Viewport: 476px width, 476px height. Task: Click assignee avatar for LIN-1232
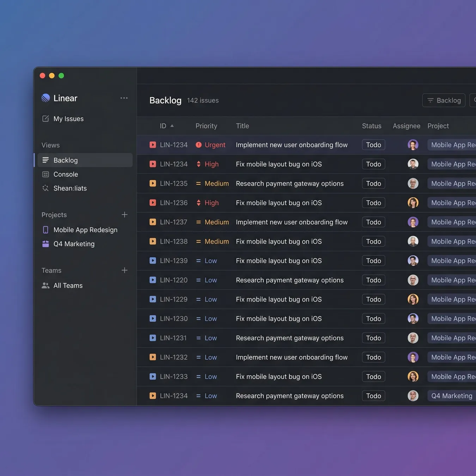(x=413, y=357)
